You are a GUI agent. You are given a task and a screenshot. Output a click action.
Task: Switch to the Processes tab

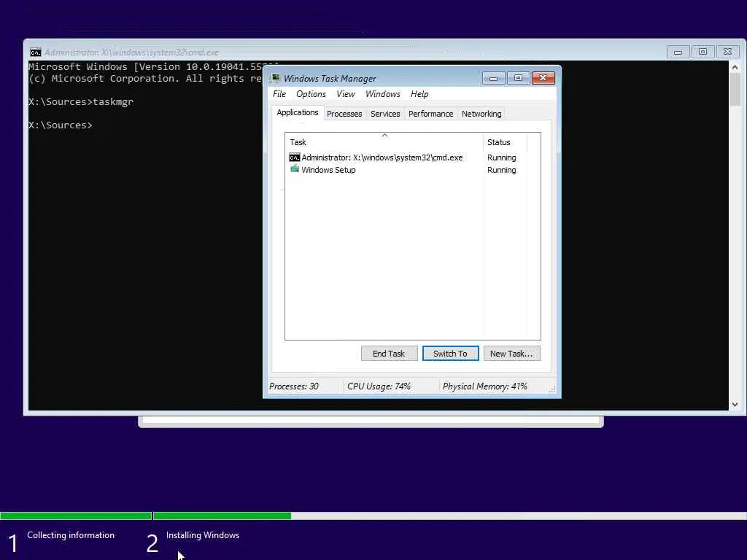(x=344, y=114)
